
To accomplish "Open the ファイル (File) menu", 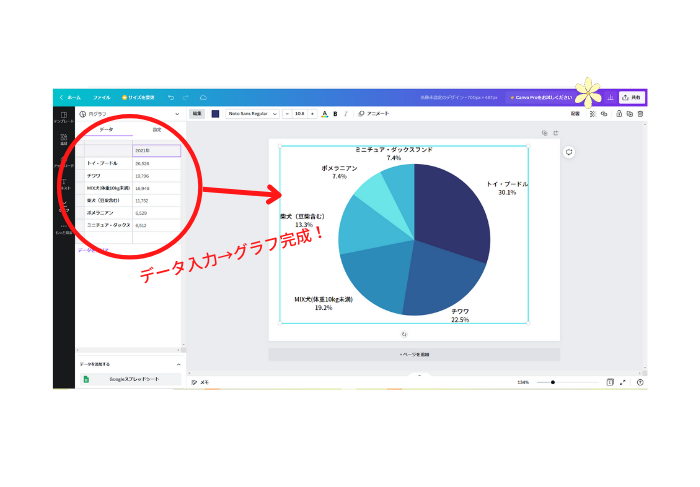I will (101, 97).
